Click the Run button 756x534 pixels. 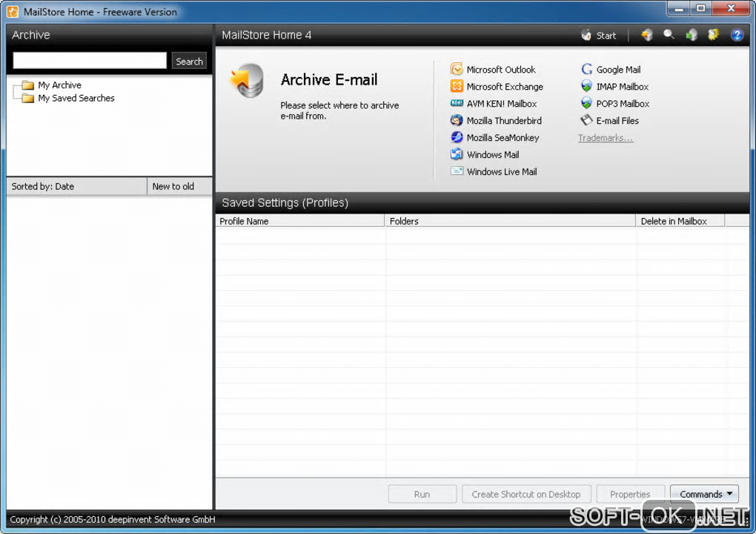(x=422, y=494)
